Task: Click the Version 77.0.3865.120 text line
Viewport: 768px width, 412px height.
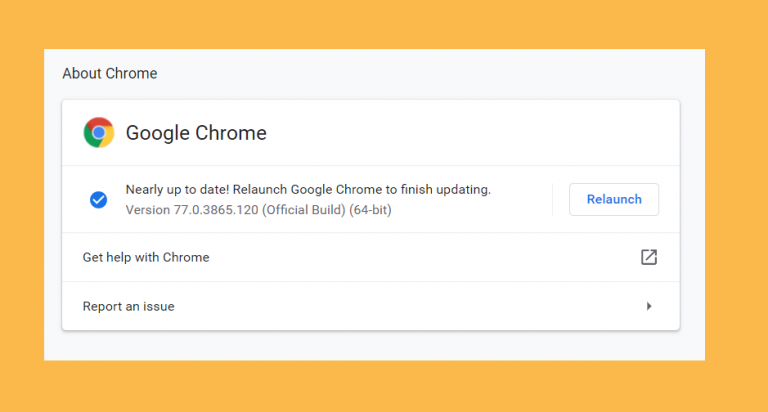Action: [x=259, y=210]
